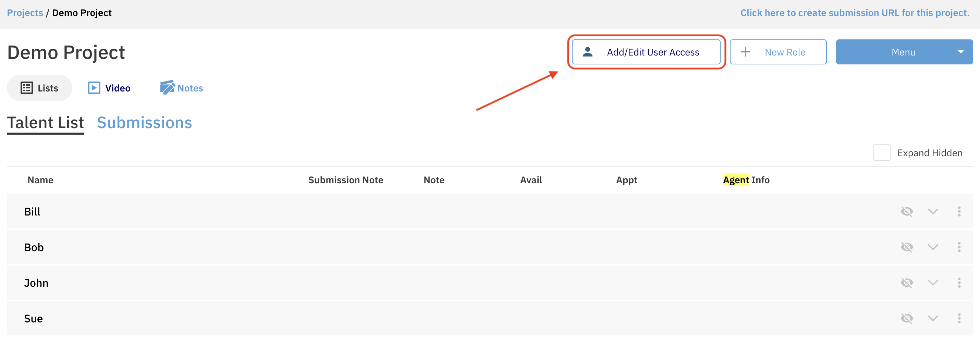
Task: Open the Menu dropdown button
Action: (x=904, y=52)
